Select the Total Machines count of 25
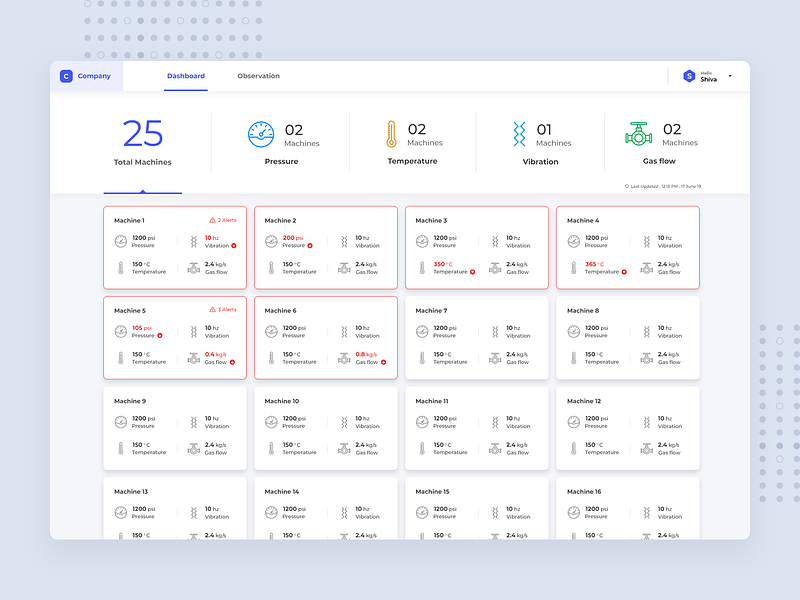Viewport: 800px width, 600px height. [142, 133]
